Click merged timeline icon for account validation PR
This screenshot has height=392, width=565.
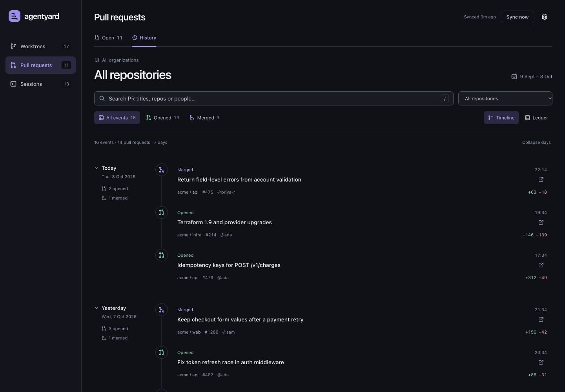tap(162, 170)
